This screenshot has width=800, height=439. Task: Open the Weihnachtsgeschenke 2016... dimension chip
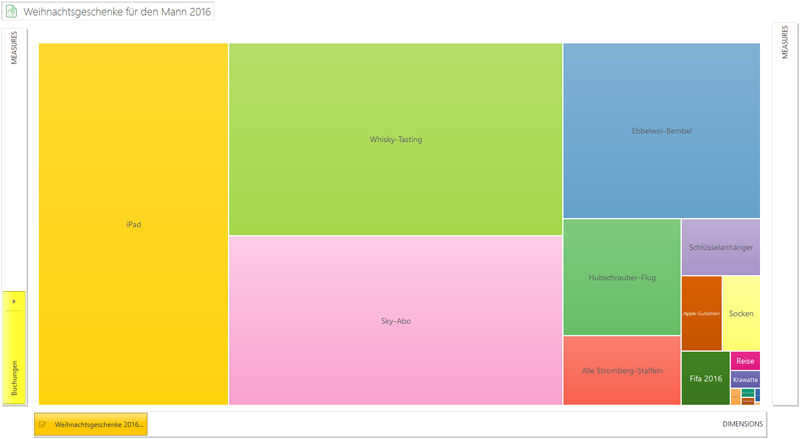click(x=91, y=424)
